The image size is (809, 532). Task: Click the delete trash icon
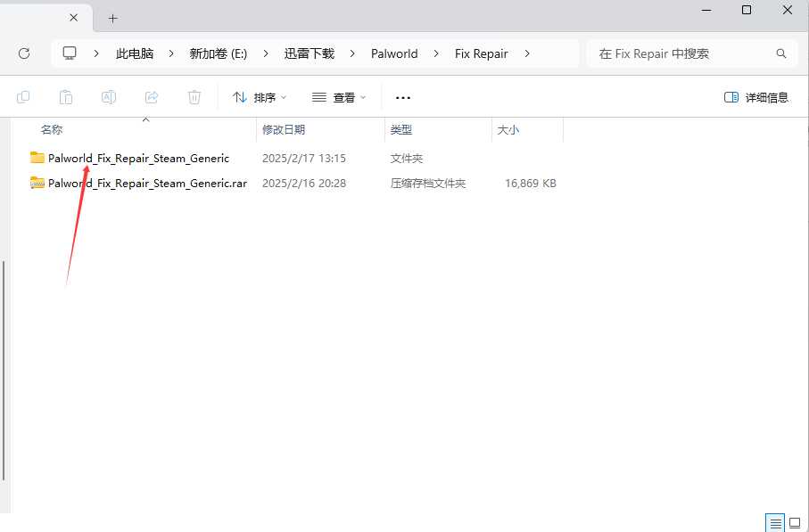(194, 97)
